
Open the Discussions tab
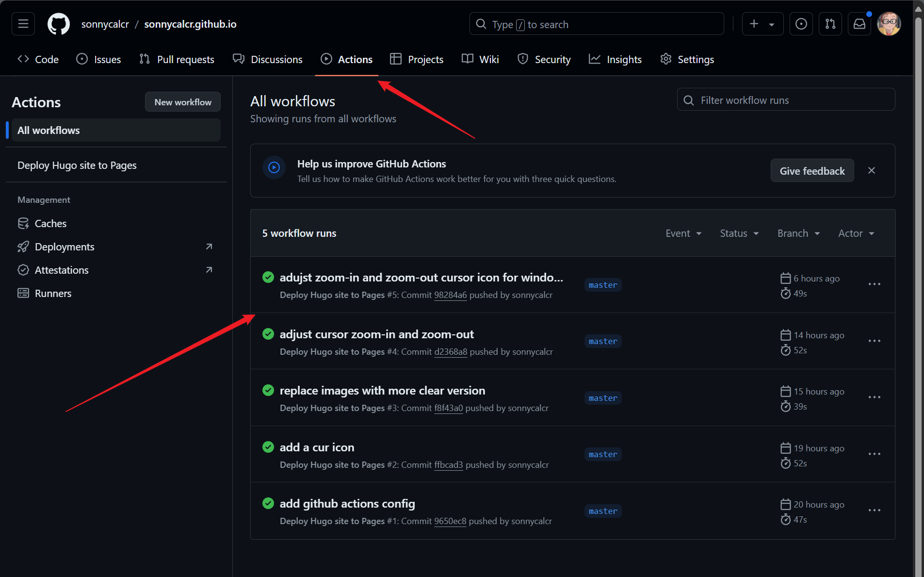pos(268,59)
